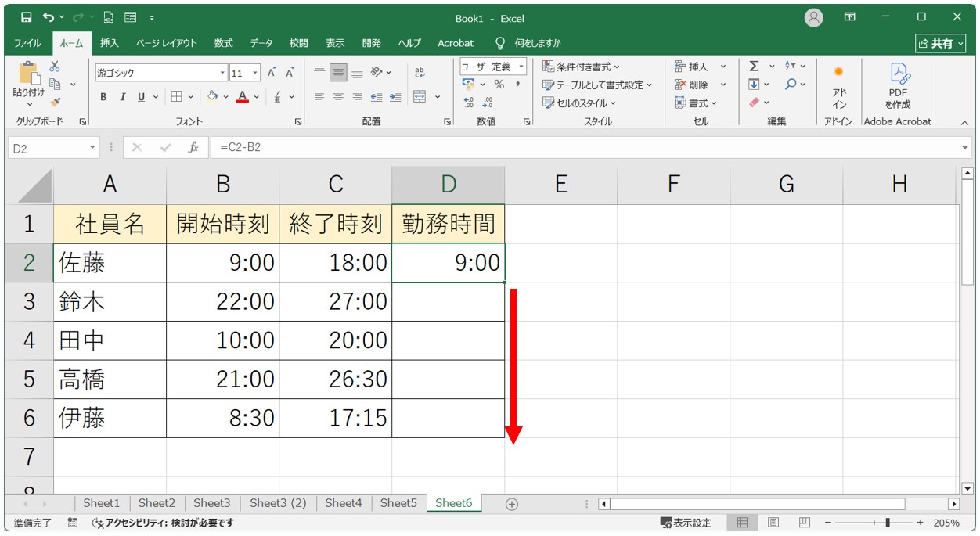The image size is (980, 536).
Task: Click the font color red A swatch
Action: 243,97
